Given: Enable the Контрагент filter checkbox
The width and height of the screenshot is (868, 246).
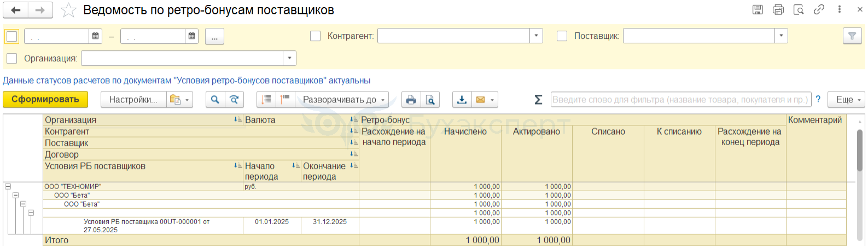Looking at the screenshot, I should pyautogui.click(x=315, y=36).
